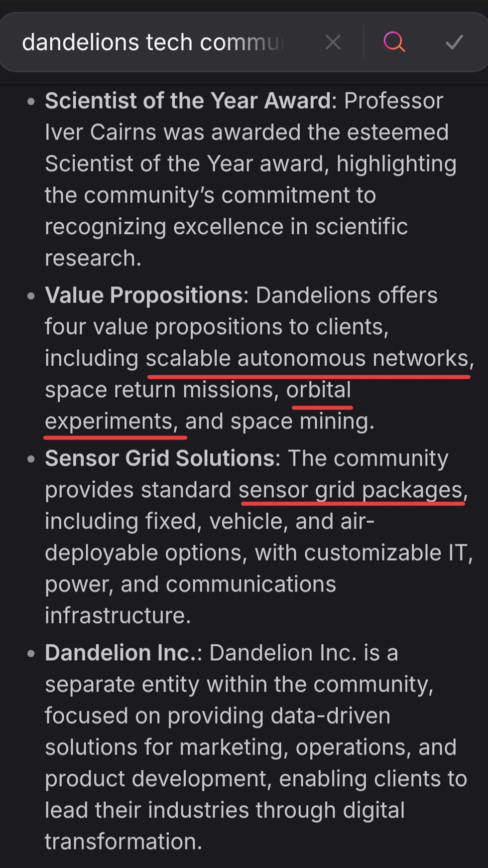
Task: Tap the phrase space return missions
Action: tap(161, 390)
